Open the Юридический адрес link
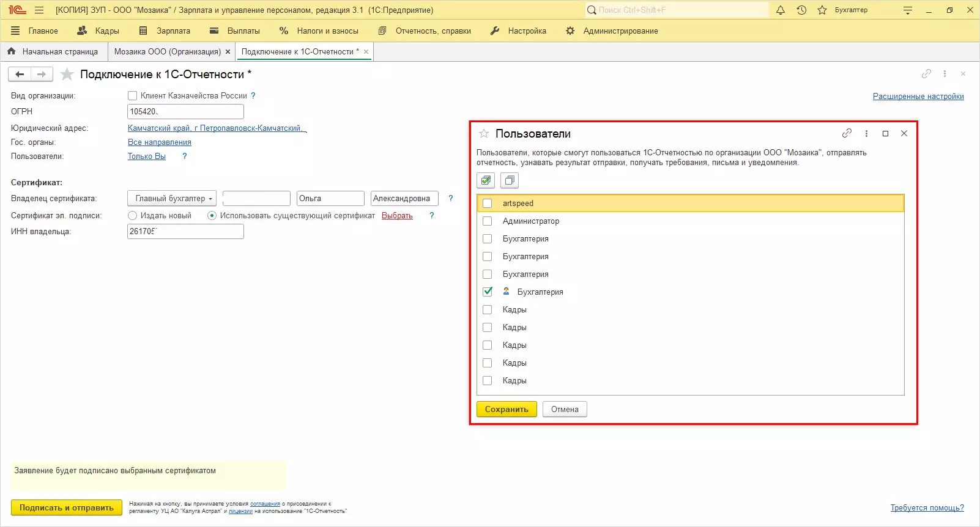Image resolution: width=980 pixels, height=527 pixels. pos(217,128)
